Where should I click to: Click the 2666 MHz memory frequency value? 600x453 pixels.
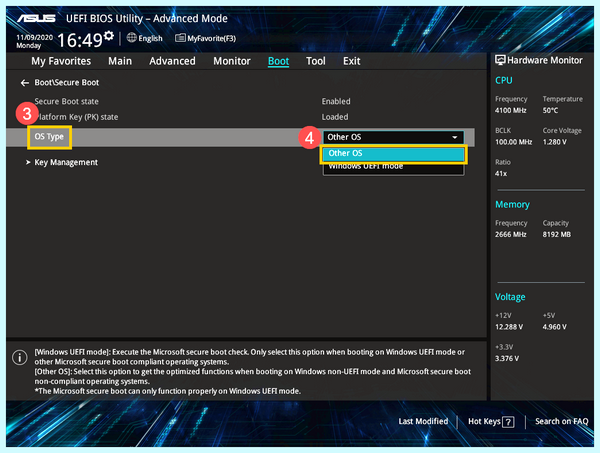pyautogui.click(x=510, y=234)
